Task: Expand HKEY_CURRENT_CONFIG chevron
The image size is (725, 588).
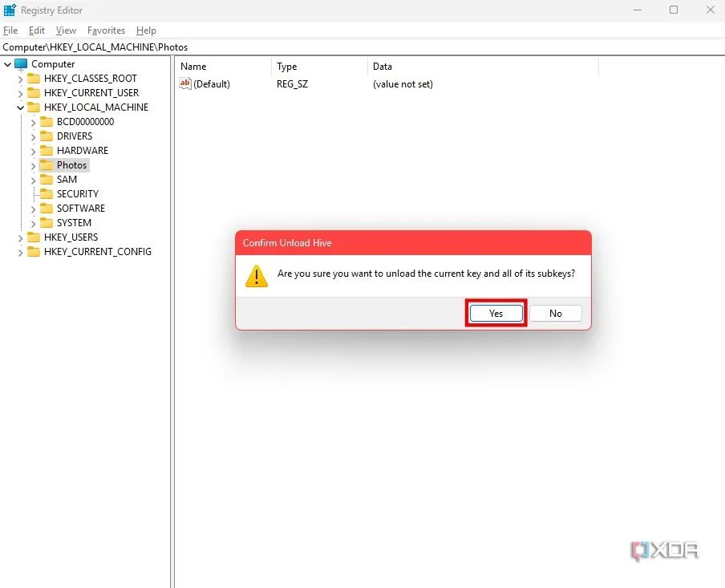Action: [x=20, y=252]
